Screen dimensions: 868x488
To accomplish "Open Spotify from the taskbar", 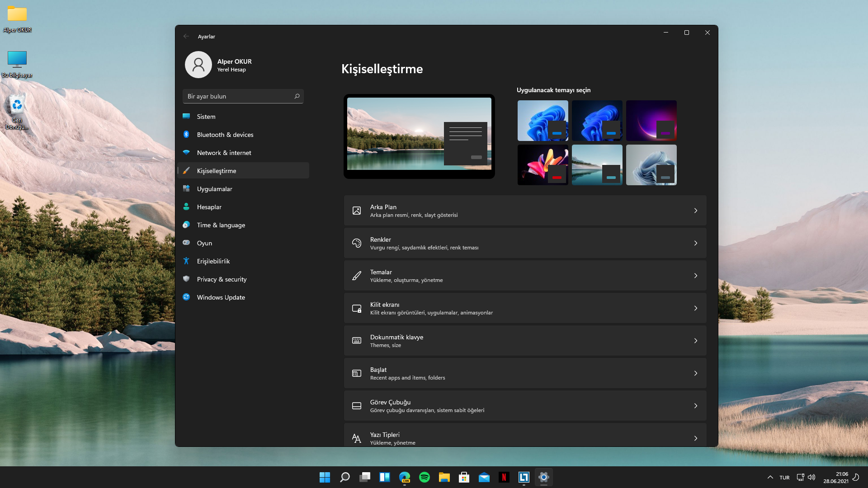I will [425, 477].
